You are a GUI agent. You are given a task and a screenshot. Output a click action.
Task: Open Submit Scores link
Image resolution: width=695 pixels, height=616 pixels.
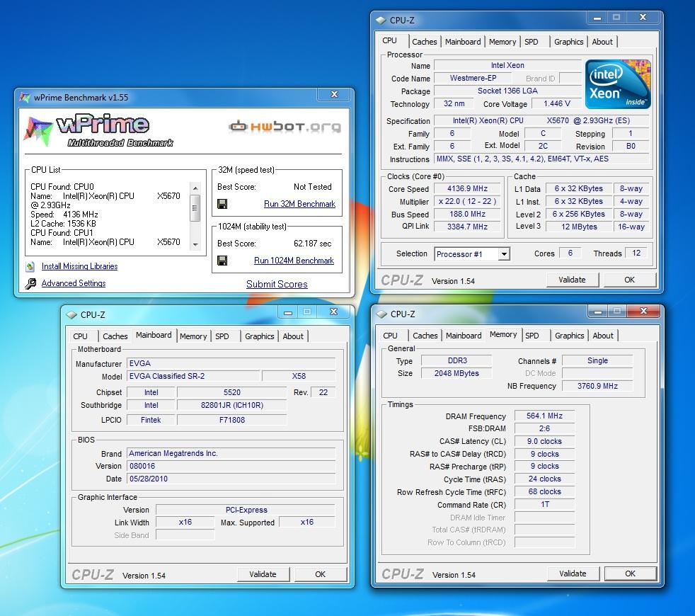coord(277,284)
